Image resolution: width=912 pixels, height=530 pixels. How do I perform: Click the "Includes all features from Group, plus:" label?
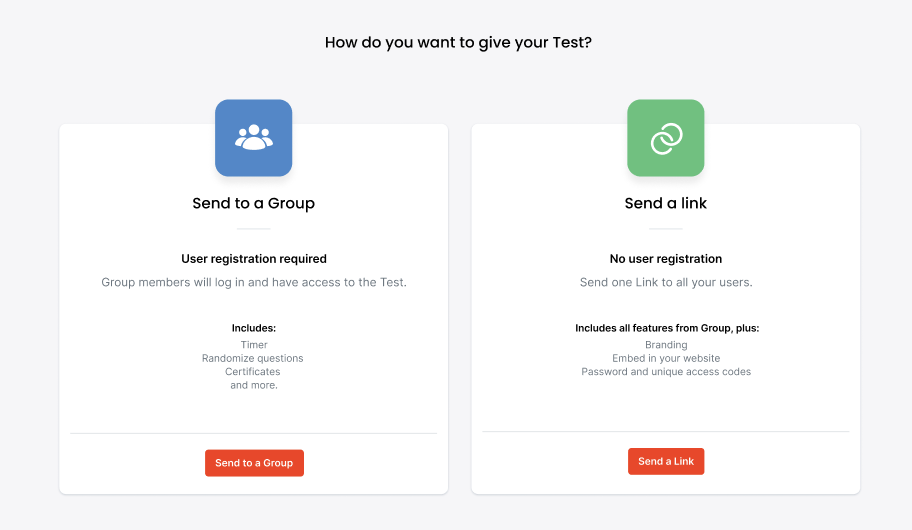coord(666,328)
